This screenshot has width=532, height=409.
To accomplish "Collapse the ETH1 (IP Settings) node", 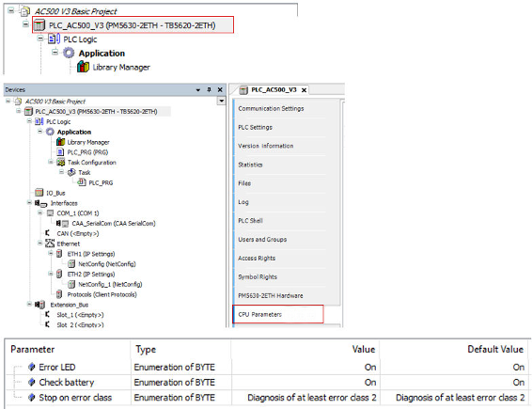I will click(x=50, y=254).
